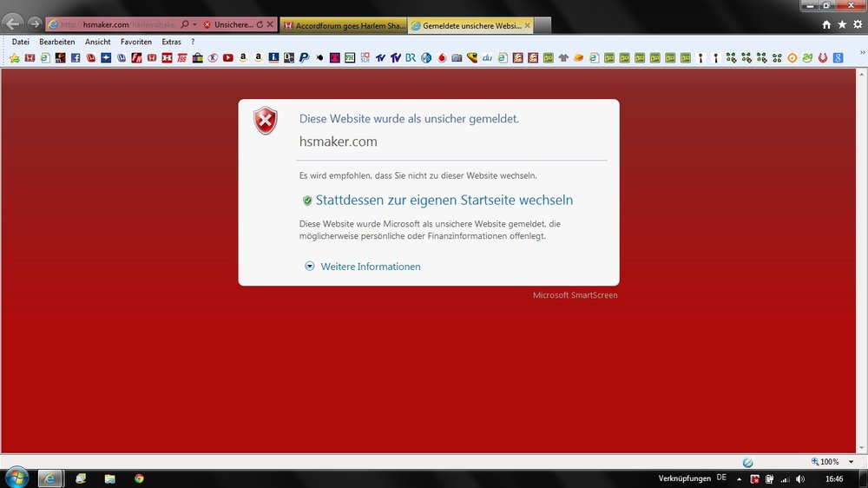
Task: Click the Vodafone bookmark icon
Action: click(441, 58)
